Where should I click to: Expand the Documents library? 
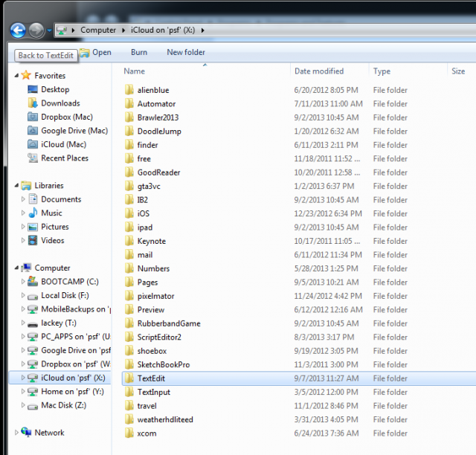[x=23, y=199]
